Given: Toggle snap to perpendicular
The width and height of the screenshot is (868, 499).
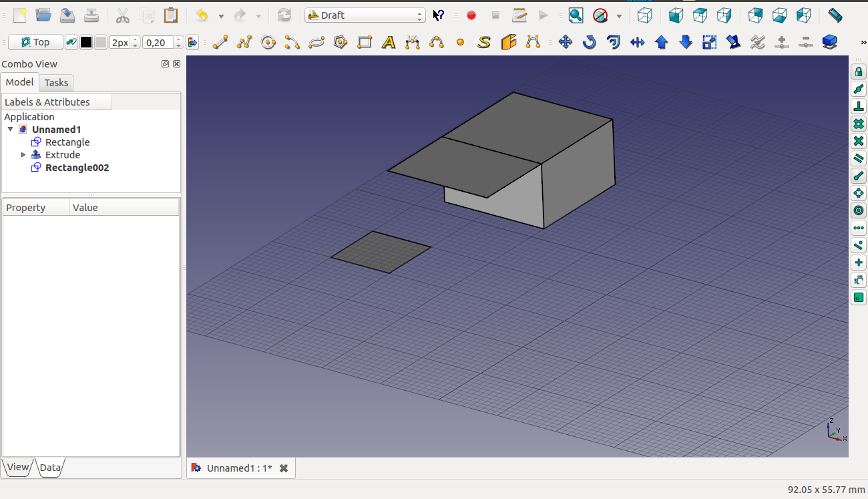Looking at the screenshot, I should (859, 106).
